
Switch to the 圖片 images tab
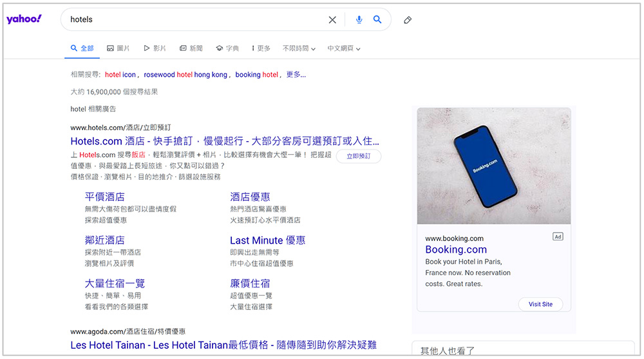[118, 48]
